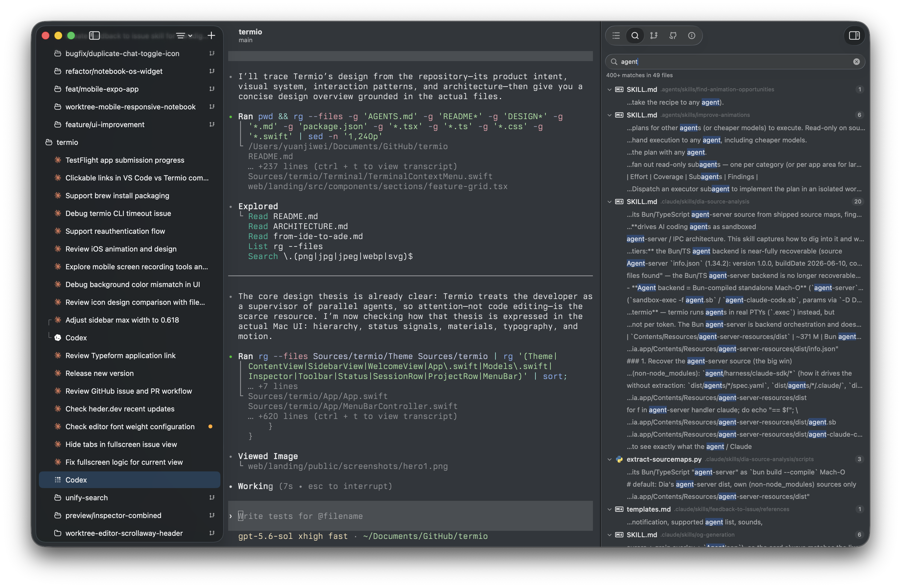This screenshot has width=901, height=588.
Task: Click Claude icon on Release new version row
Action: coord(58,373)
